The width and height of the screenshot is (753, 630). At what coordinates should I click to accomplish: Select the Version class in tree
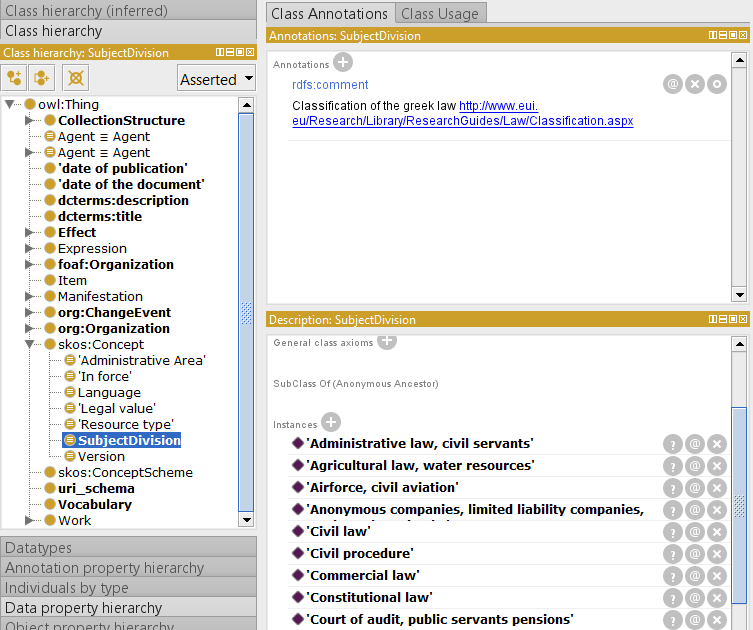(101, 457)
